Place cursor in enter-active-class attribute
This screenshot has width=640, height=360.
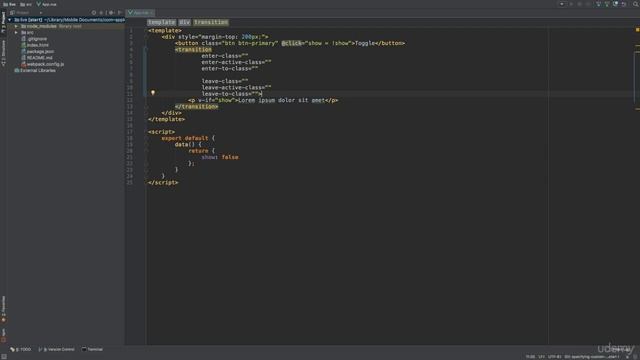pos(236,62)
